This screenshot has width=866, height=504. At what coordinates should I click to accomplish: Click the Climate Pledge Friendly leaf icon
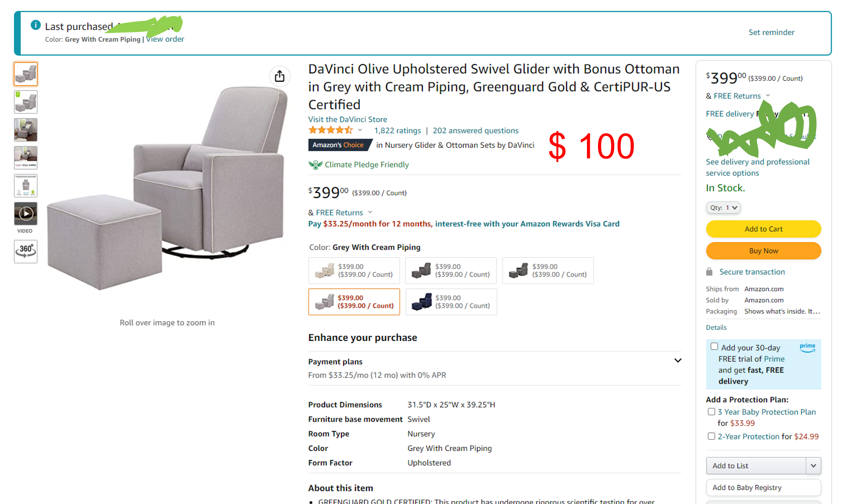click(x=315, y=165)
